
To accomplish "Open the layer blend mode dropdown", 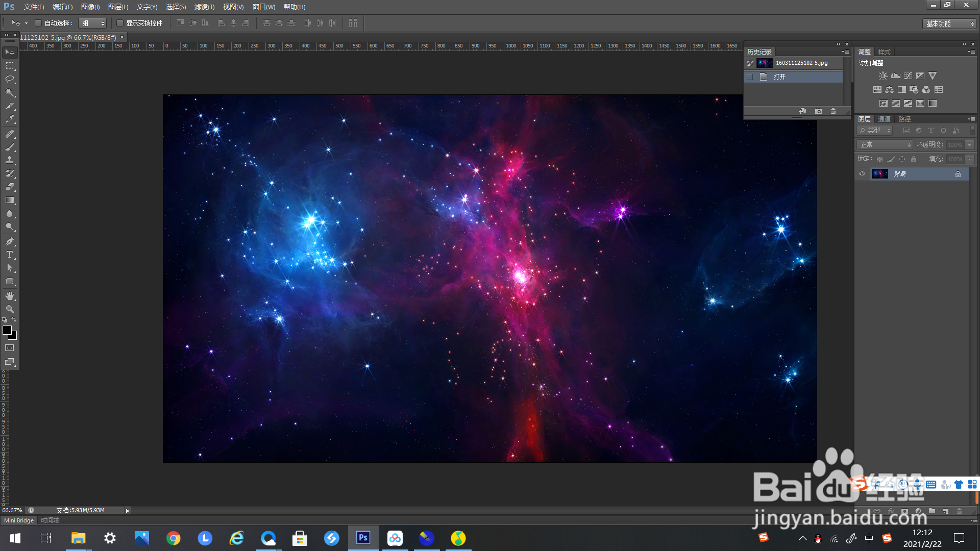I will pyautogui.click(x=885, y=145).
